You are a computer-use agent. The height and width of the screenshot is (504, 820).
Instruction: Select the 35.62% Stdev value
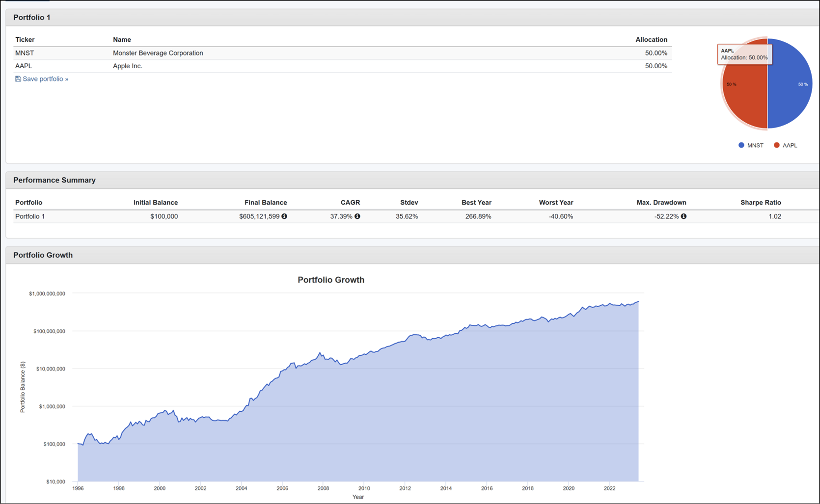point(407,216)
